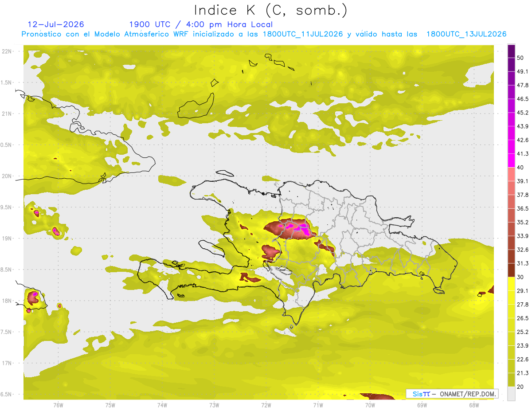The height and width of the screenshot is (411, 532).
Task: Click the legend value '22.6'
Action: pyautogui.click(x=523, y=360)
